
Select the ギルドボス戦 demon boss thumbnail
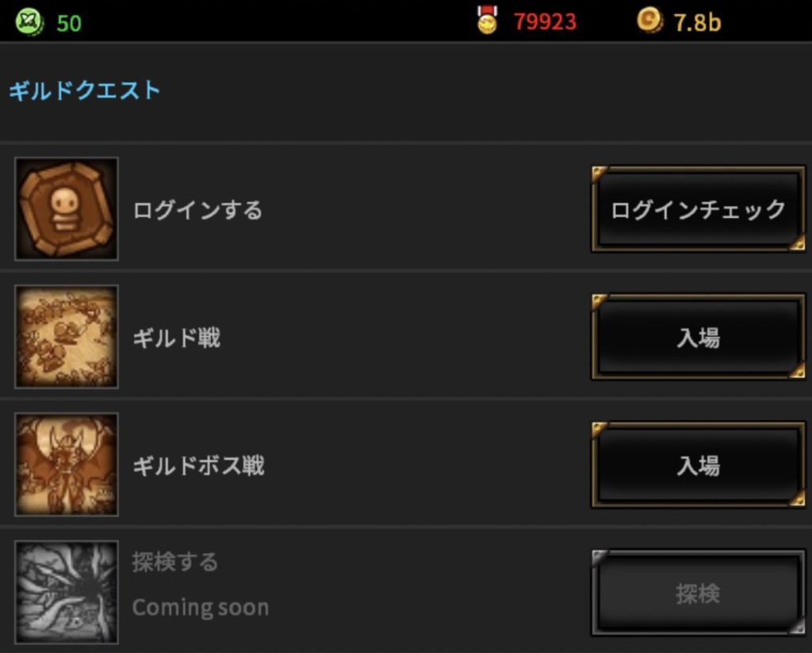pos(67,464)
